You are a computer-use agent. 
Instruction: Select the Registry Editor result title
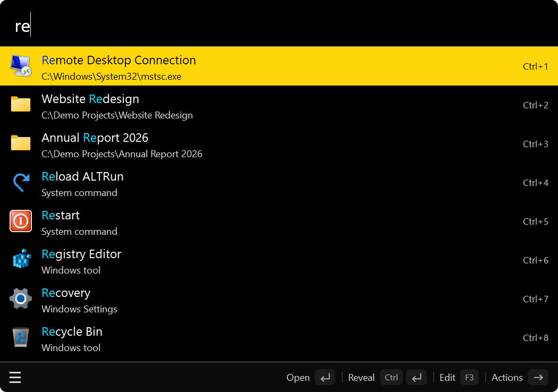[81, 254]
